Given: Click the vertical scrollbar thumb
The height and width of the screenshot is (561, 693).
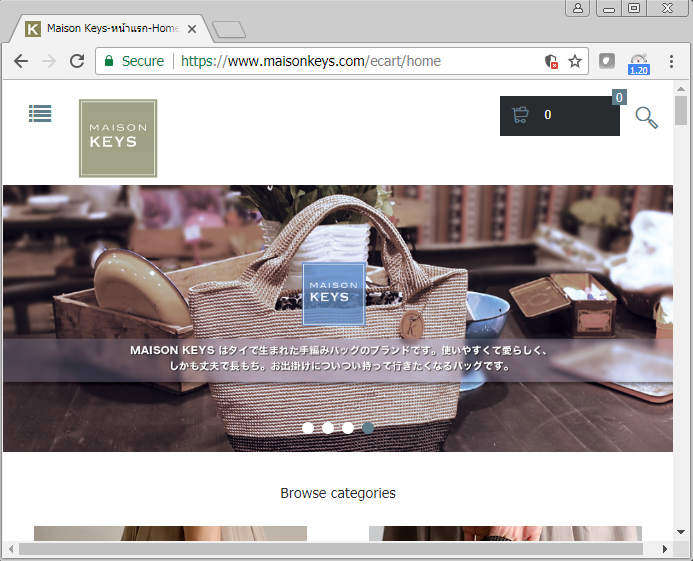Looking at the screenshot, I should [x=681, y=111].
